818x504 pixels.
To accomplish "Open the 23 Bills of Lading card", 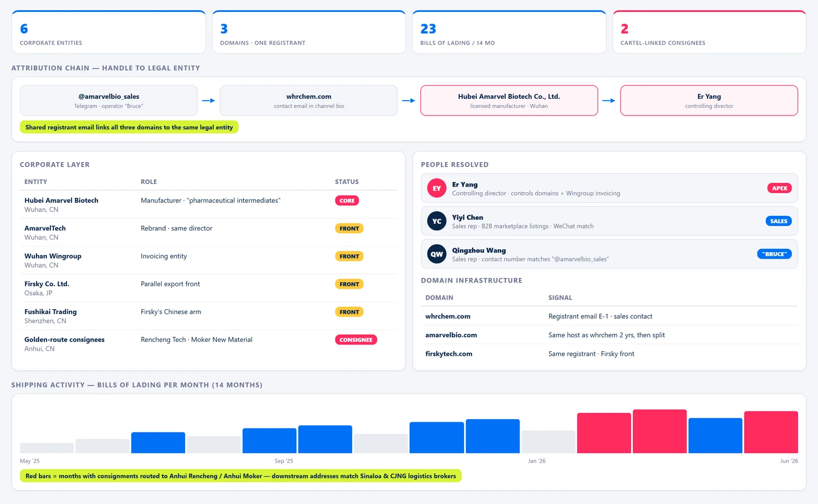I will coord(509,32).
